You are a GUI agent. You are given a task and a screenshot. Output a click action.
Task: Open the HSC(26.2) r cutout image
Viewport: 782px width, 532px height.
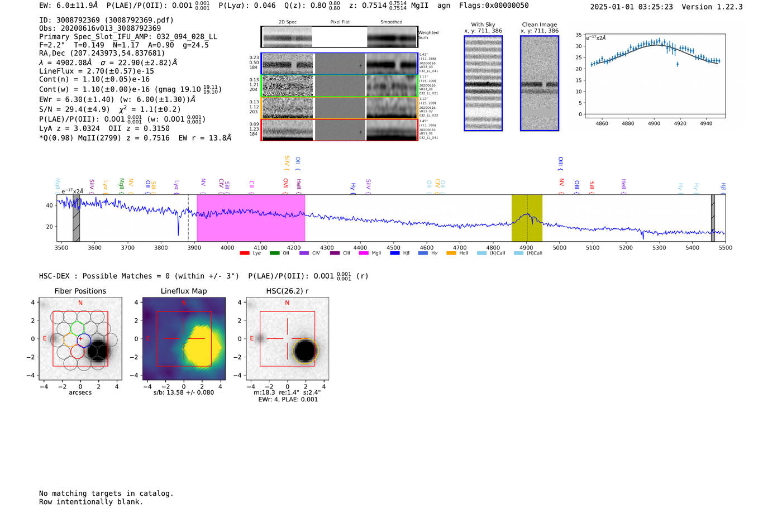point(287,339)
